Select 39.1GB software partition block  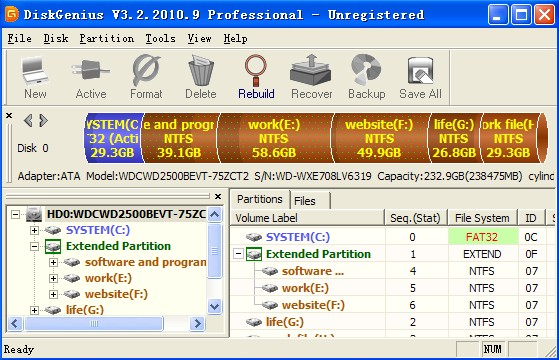click(x=179, y=138)
